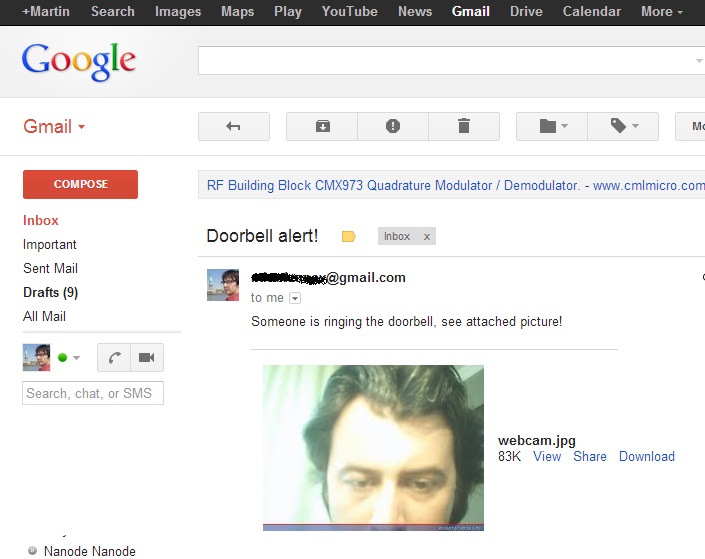The image size is (705, 559).
Task: Open All Mail folder
Action: coord(45,316)
